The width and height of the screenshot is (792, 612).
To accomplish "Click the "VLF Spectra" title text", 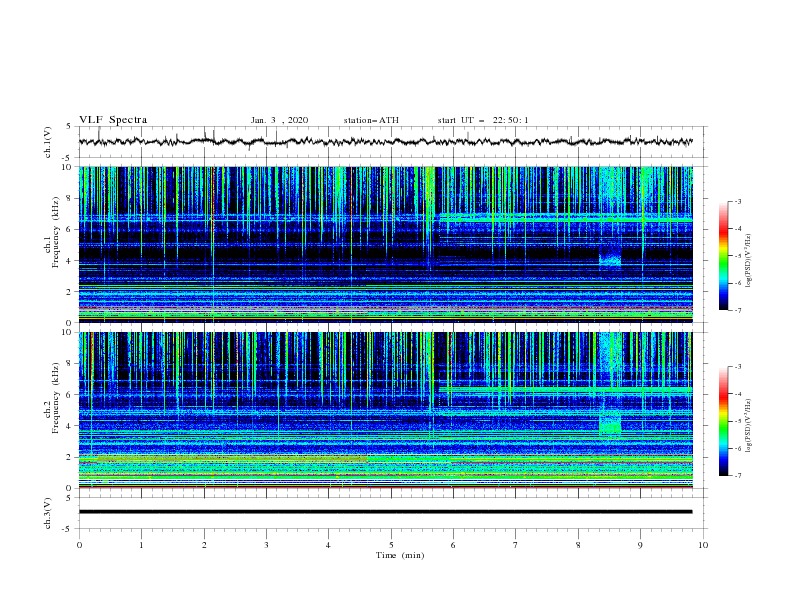I will [113, 120].
